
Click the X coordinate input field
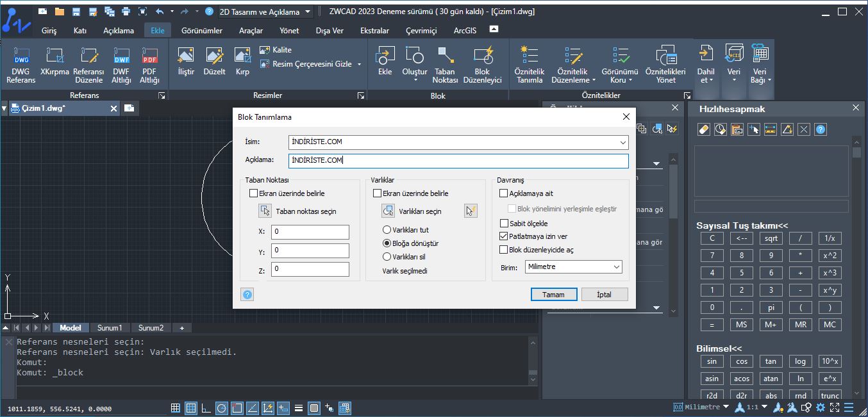(x=310, y=232)
